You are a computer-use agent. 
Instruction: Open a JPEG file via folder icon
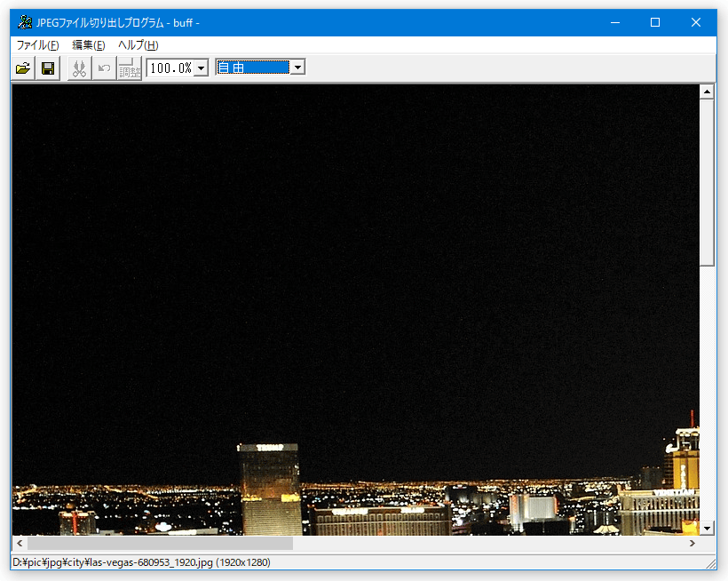coord(23,68)
